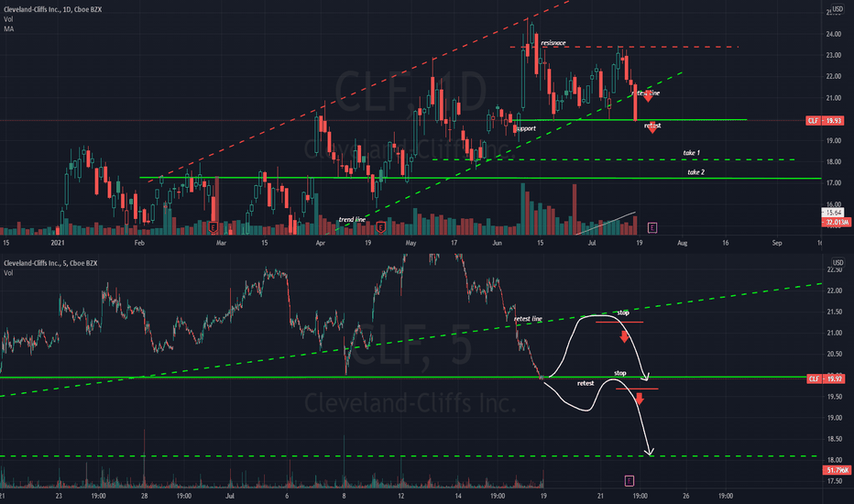This screenshot has width=854, height=504.
Task: Select the 'resisnace' text label
Action: pyautogui.click(x=553, y=43)
